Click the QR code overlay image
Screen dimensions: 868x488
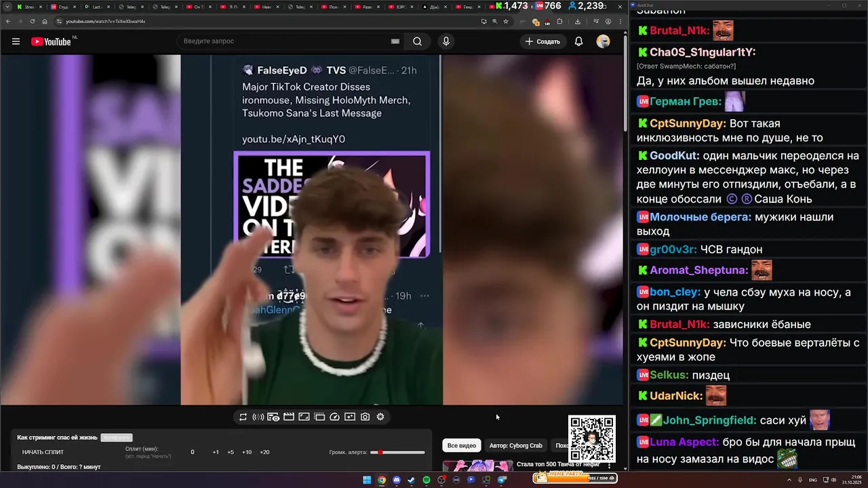[x=591, y=439]
